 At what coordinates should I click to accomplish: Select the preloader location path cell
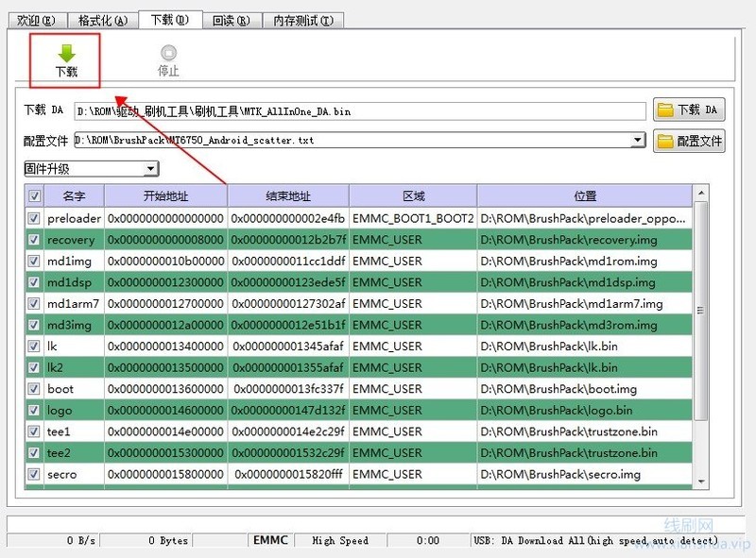tap(585, 218)
